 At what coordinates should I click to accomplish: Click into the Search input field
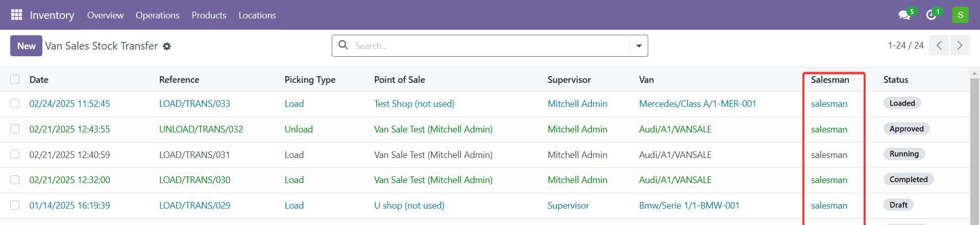tap(485, 46)
